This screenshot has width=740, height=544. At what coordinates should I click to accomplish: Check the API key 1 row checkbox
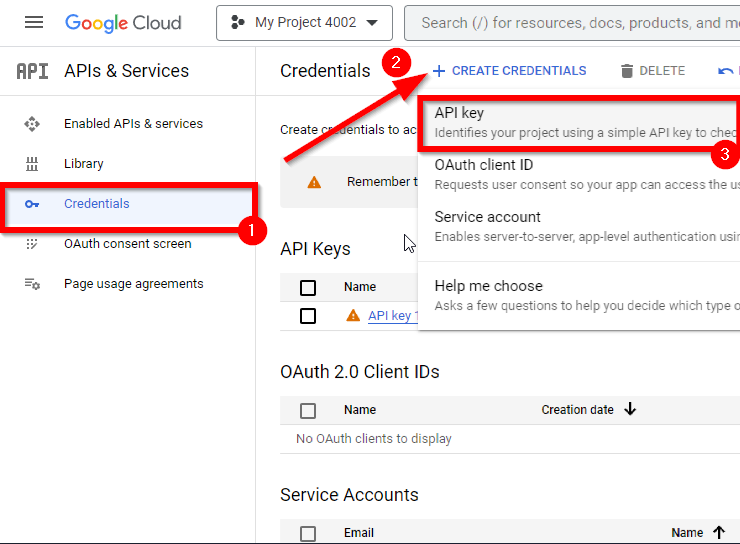[308, 316]
